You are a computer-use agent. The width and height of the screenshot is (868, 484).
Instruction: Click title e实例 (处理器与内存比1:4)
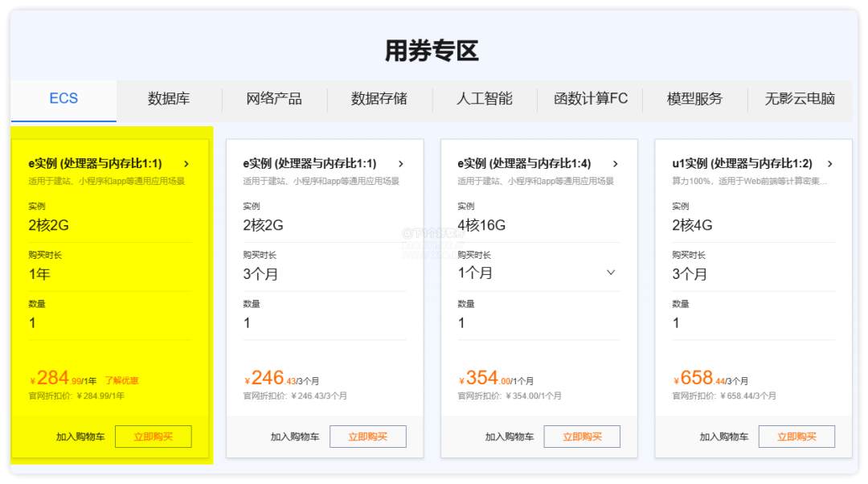(524, 163)
